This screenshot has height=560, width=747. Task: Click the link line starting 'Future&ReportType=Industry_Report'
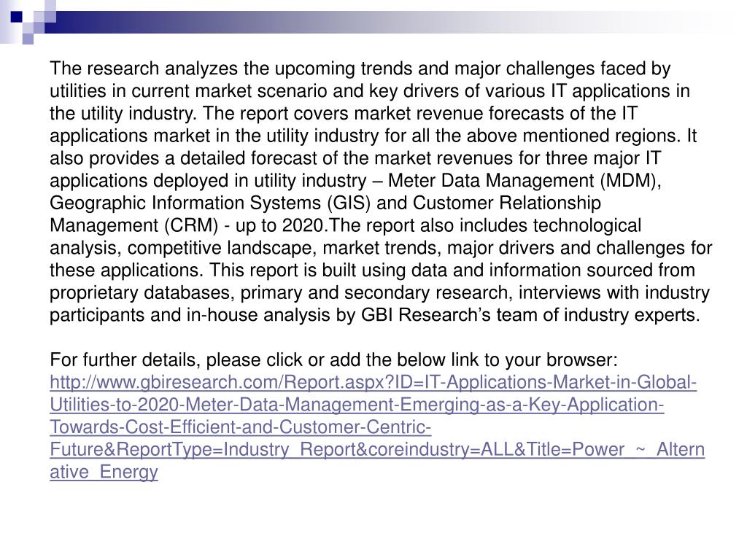pos(377,449)
